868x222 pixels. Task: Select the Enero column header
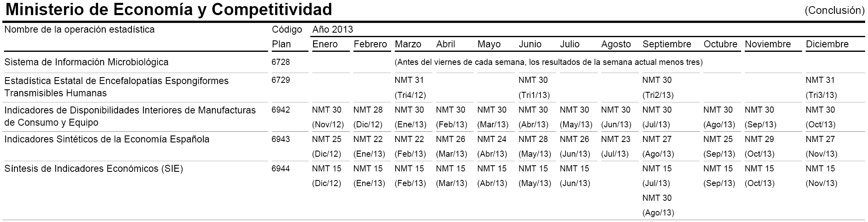(325, 44)
